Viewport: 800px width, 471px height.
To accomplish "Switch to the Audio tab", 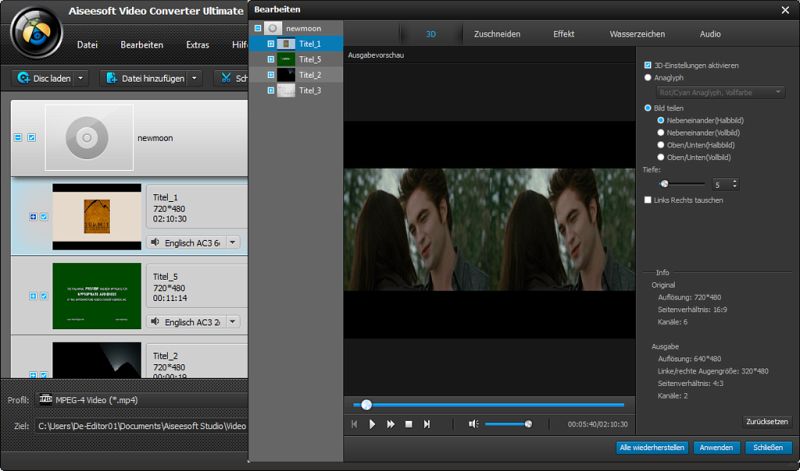I will [710, 34].
